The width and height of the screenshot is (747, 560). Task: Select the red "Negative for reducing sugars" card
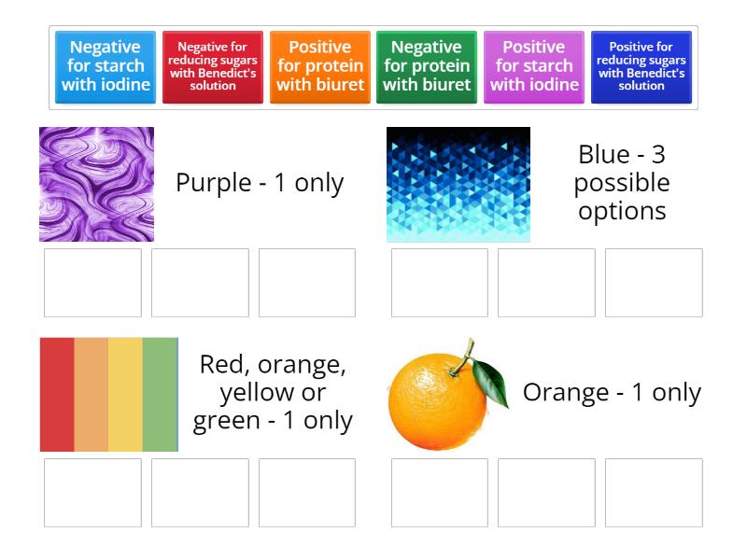(x=212, y=66)
